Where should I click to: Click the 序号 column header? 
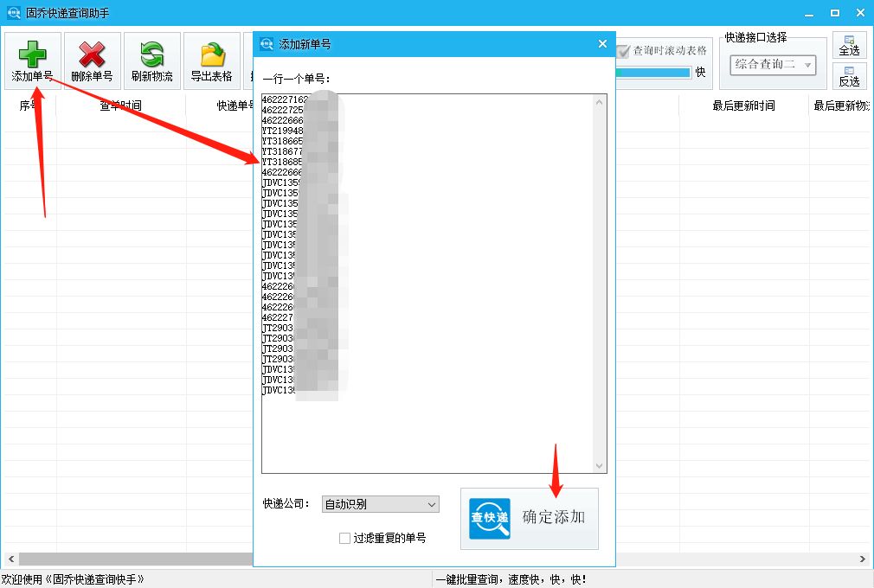[x=29, y=105]
